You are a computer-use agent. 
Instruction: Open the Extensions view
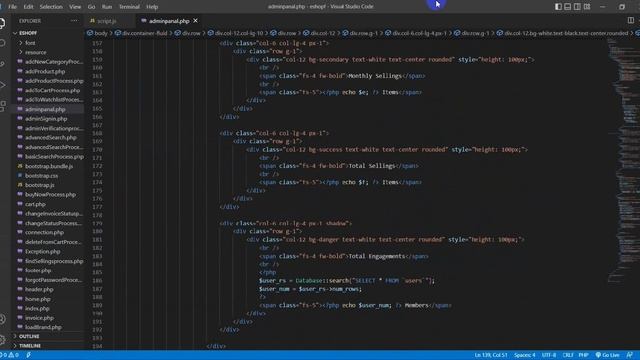coord(2,106)
